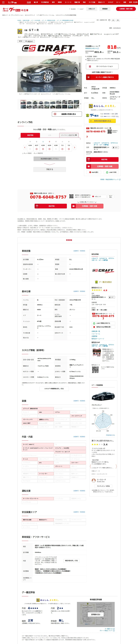Click カタログで車種情報を詳しく見る button

pyautogui.click(x=54, y=389)
